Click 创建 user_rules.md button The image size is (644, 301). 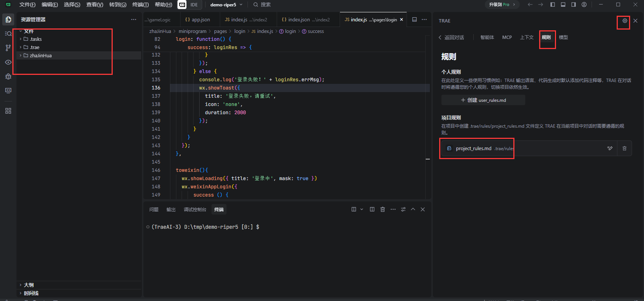click(483, 100)
